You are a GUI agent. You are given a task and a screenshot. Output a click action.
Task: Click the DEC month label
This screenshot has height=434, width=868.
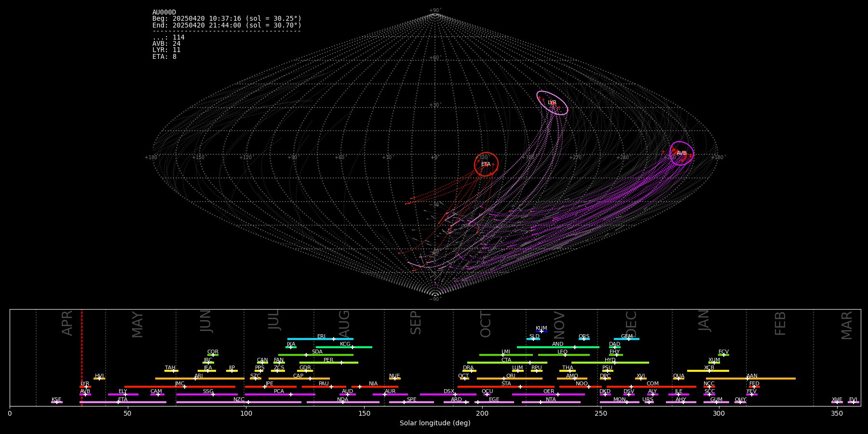pos(631,324)
